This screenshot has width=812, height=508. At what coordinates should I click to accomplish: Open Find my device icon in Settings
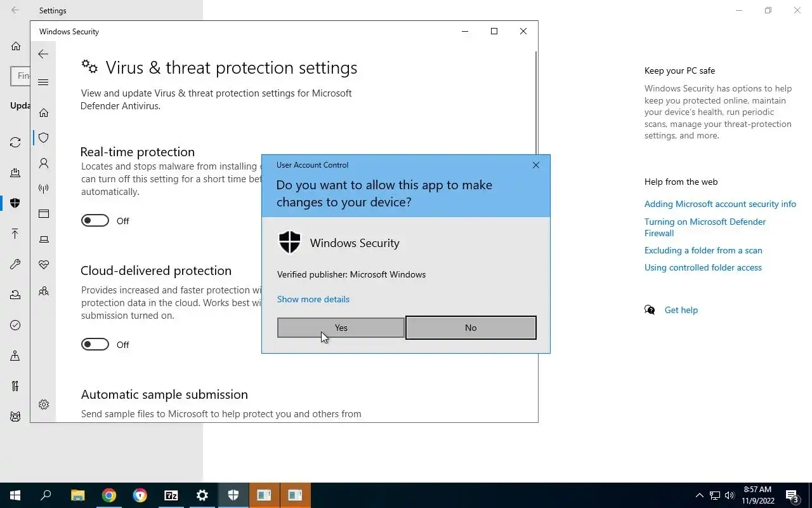[15, 356]
